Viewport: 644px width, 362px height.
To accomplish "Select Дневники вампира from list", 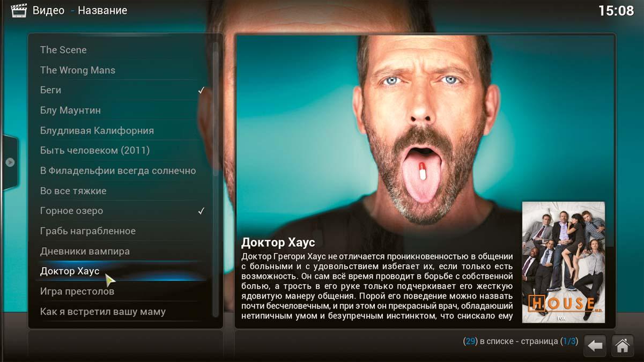I will click(85, 251).
